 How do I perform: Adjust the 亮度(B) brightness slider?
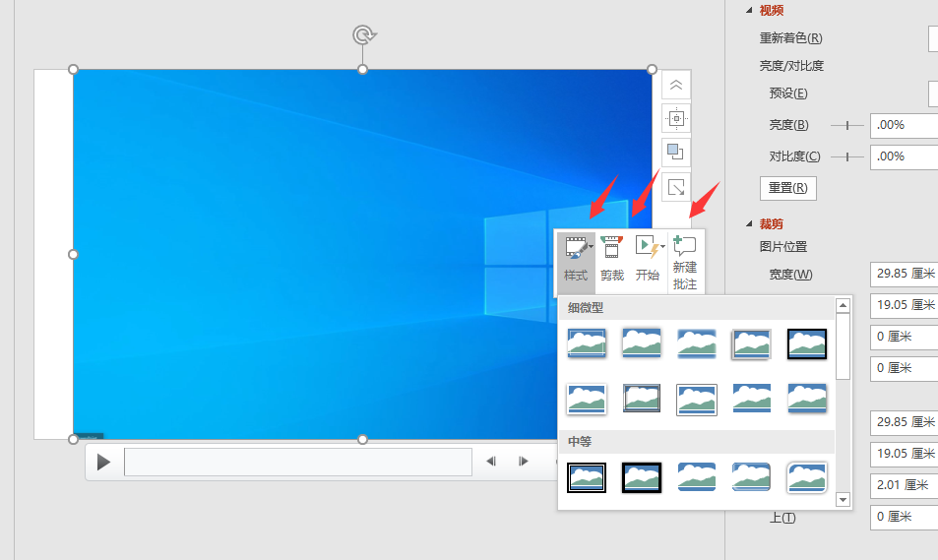(847, 125)
